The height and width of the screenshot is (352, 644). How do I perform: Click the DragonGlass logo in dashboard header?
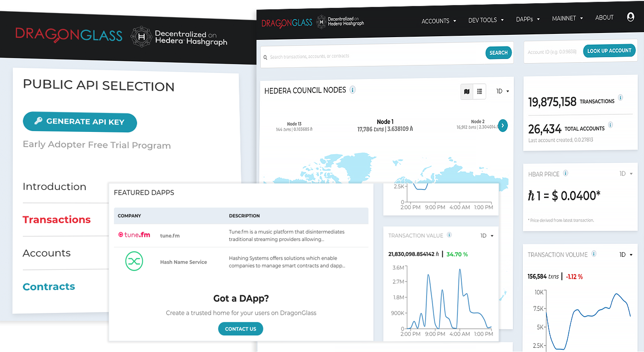point(287,23)
